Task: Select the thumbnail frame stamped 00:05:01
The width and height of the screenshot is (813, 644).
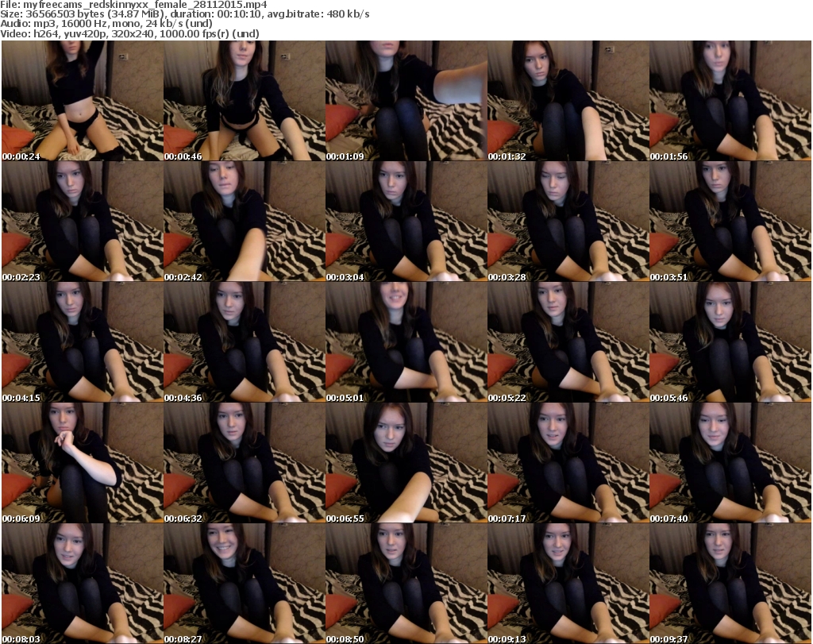Action: pyautogui.click(x=406, y=342)
